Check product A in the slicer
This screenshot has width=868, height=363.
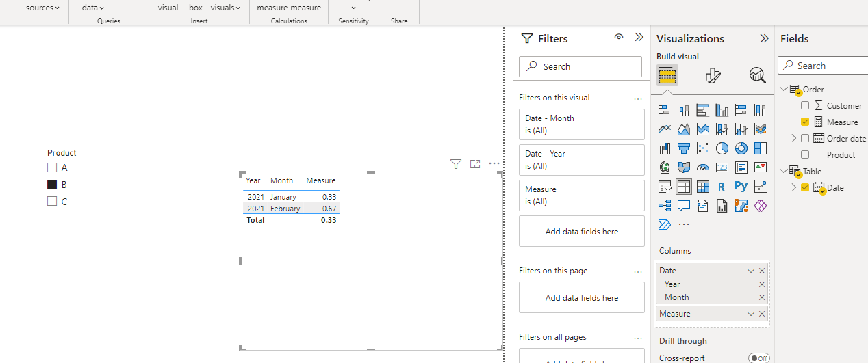52,167
